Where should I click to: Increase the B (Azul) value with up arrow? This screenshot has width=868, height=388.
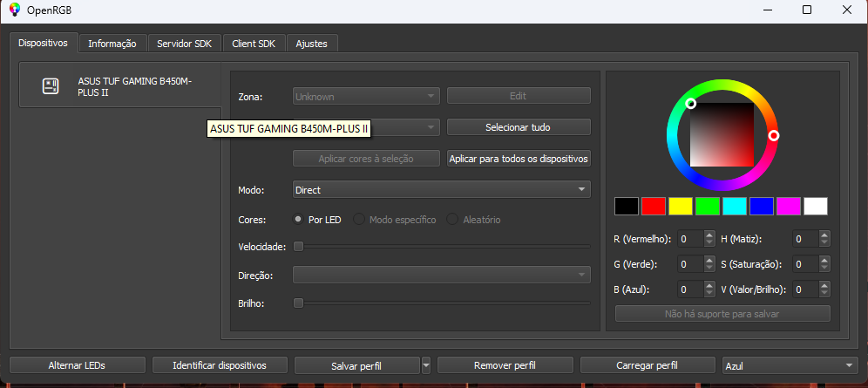[x=709, y=285]
